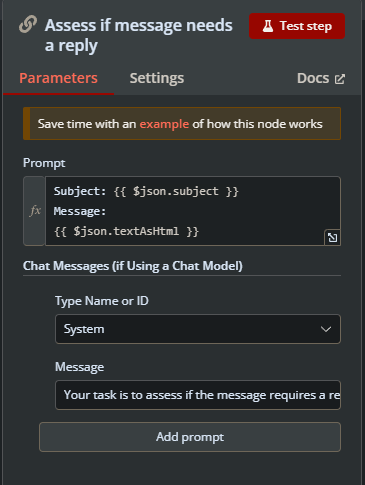Switch to the Settings tab

point(157,78)
